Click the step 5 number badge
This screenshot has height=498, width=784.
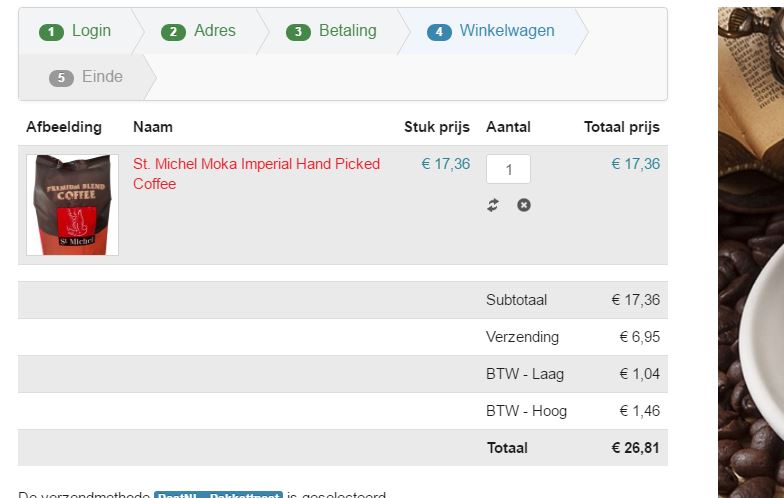click(61, 78)
